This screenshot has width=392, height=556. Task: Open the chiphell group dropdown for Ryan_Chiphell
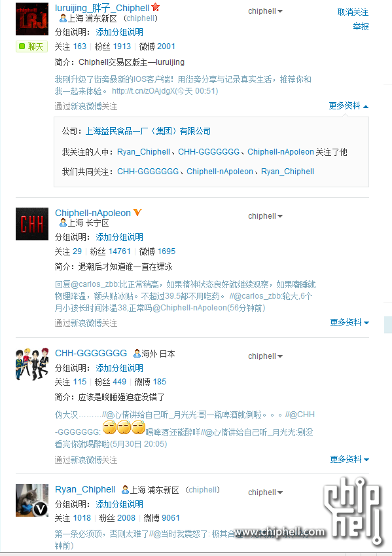265,492
